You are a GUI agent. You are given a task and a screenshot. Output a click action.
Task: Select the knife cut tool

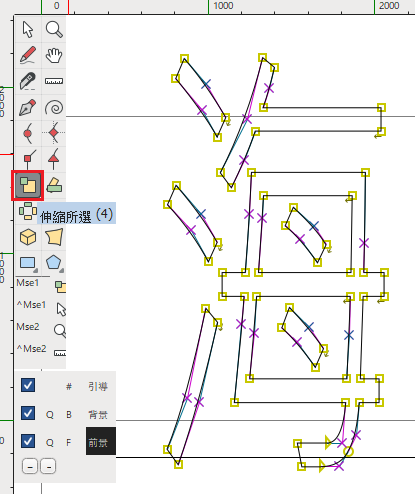pos(28,81)
